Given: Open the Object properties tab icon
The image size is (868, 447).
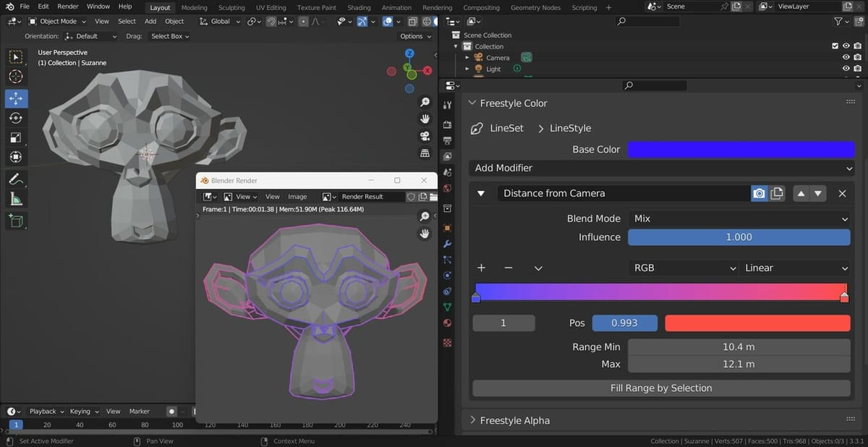Looking at the screenshot, I should (x=447, y=227).
